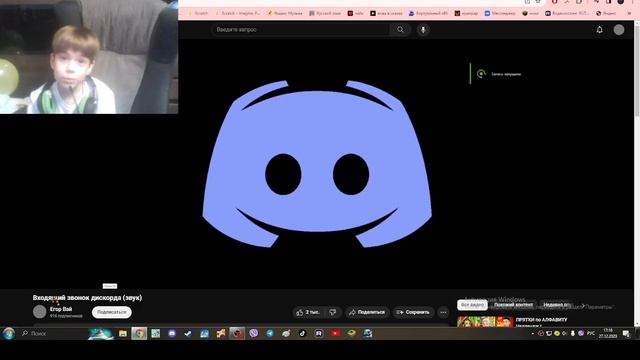Open the taskbar clock and date
The image size is (640, 360).
(x=608, y=333)
